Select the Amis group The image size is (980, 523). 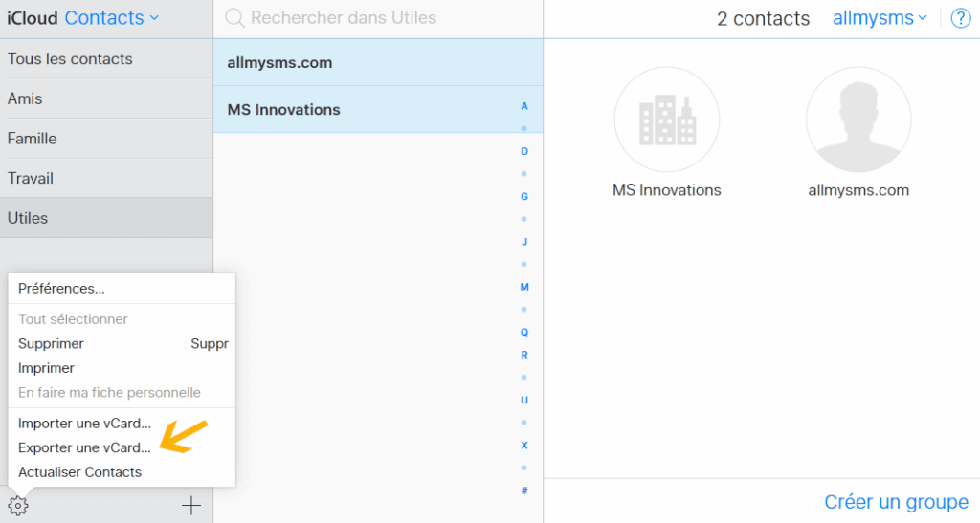click(x=106, y=98)
